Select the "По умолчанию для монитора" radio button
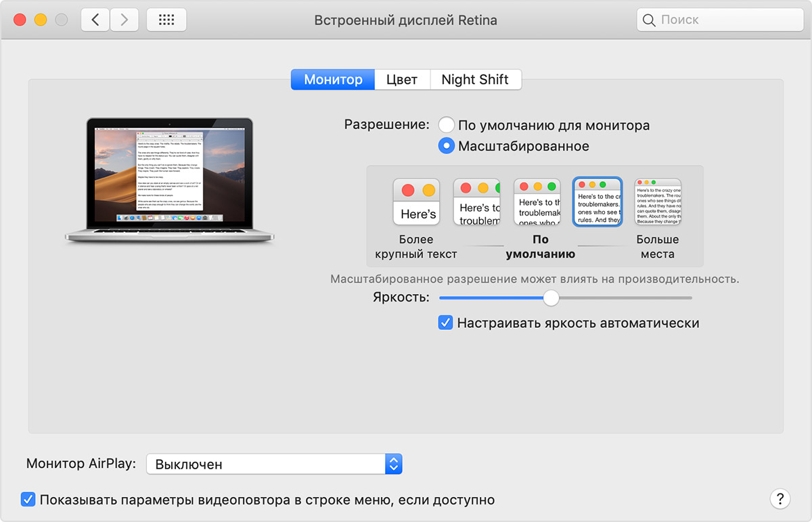The image size is (812, 522). pos(447,124)
